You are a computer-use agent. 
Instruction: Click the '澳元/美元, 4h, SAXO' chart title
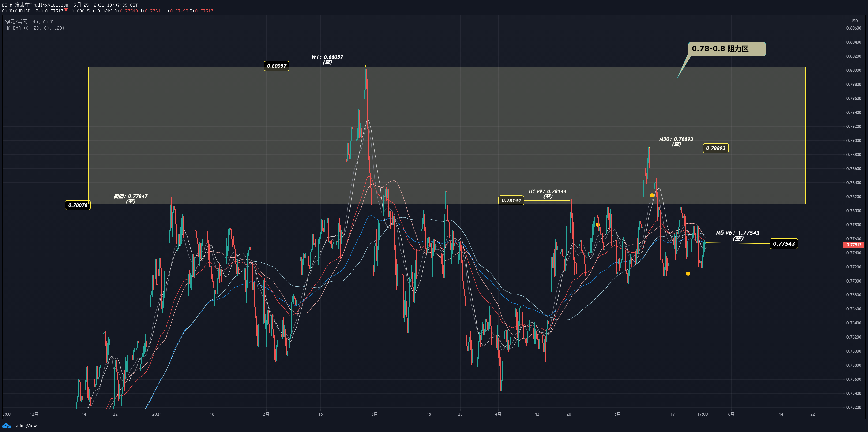tap(29, 22)
